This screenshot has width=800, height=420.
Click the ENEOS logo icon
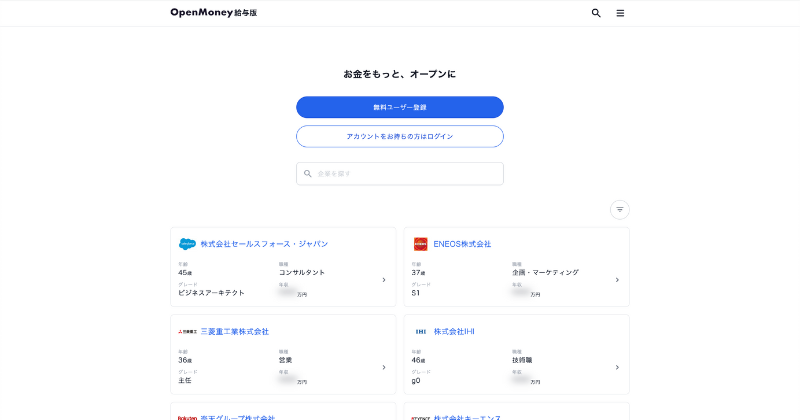coord(420,244)
